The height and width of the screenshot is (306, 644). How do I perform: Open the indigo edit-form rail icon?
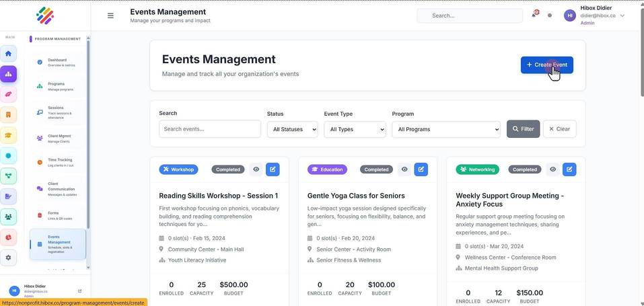(8, 196)
